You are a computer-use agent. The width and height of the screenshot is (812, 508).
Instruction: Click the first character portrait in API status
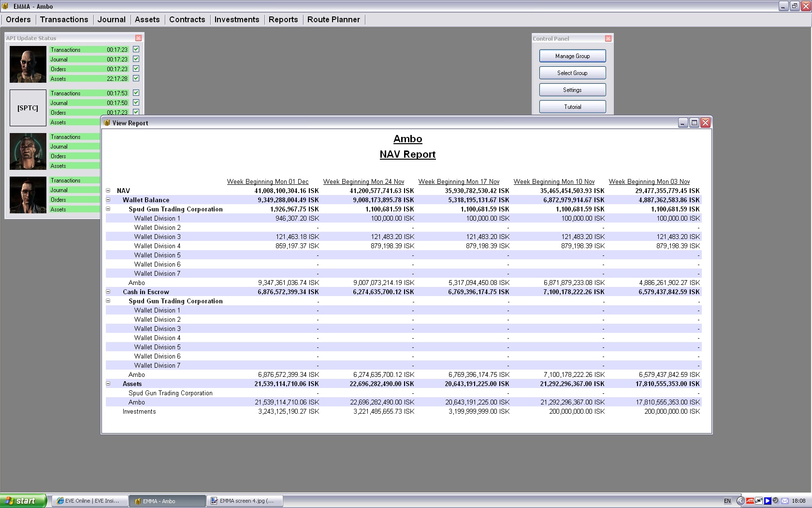(28, 64)
